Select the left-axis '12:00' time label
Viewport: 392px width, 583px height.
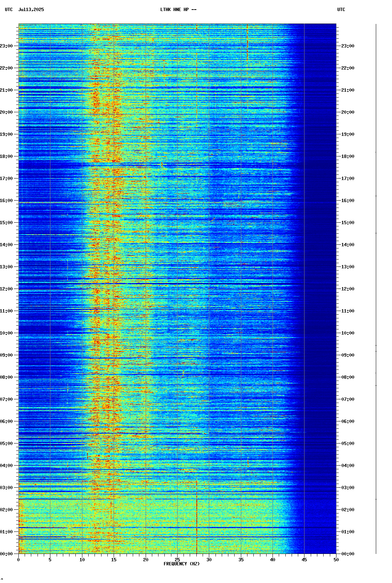[6, 289]
